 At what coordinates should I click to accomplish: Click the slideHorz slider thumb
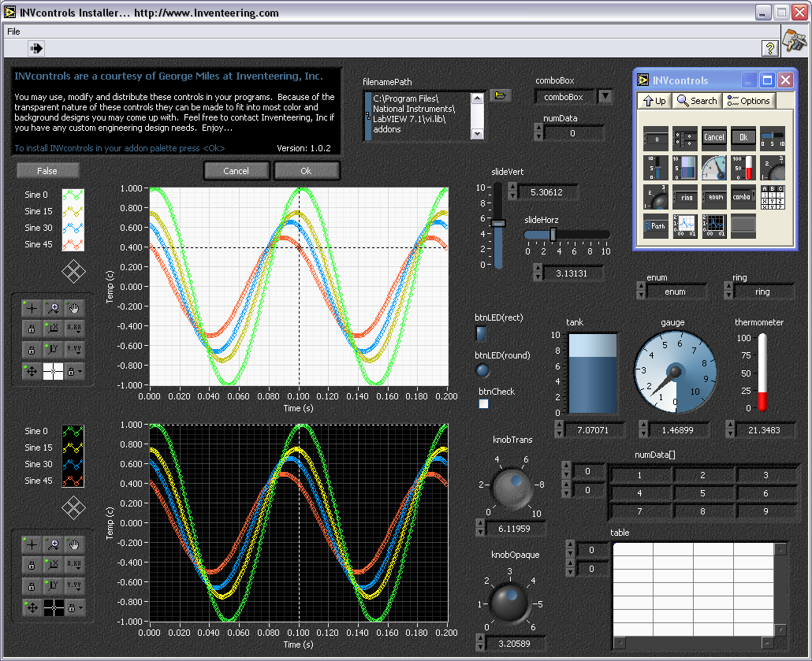(x=553, y=235)
